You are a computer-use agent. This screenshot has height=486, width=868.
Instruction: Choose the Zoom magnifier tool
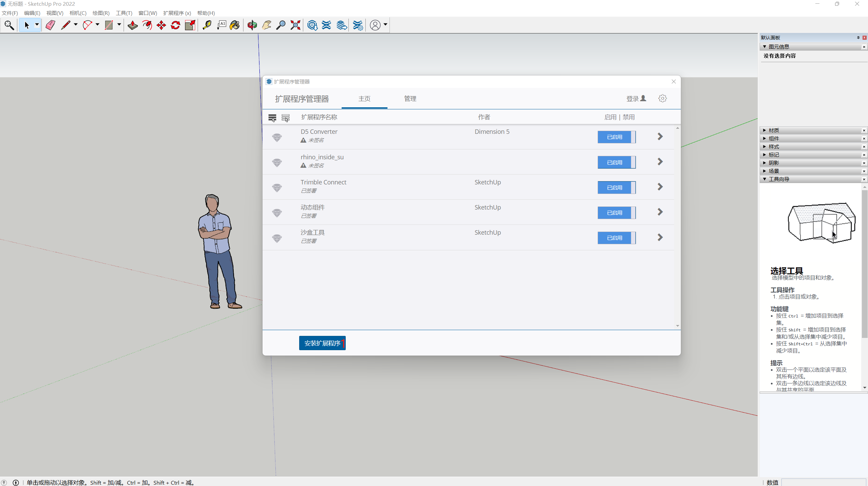click(281, 25)
